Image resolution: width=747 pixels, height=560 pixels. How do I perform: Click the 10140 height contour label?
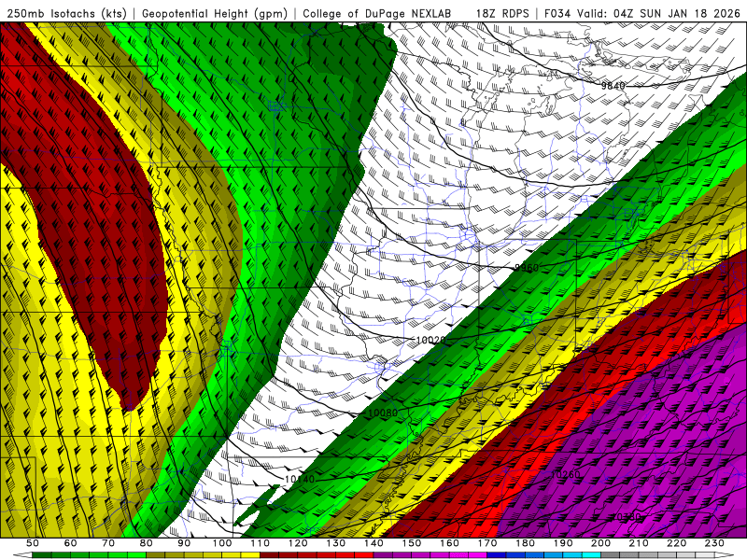[x=300, y=479]
